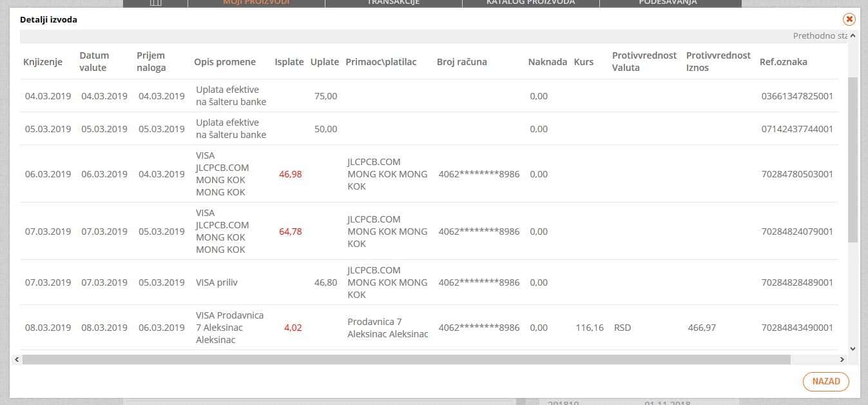The height and width of the screenshot is (405, 868).
Task: Click Datum valute column header
Action: [x=94, y=61]
